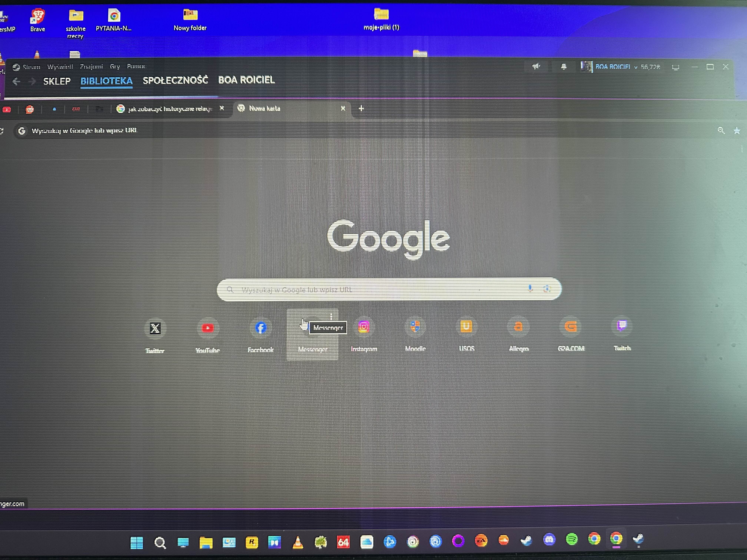Image resolution: width=747 pixels, height=560 pixels.
Task: Close the Nowa karta tab
Action: 343,108
